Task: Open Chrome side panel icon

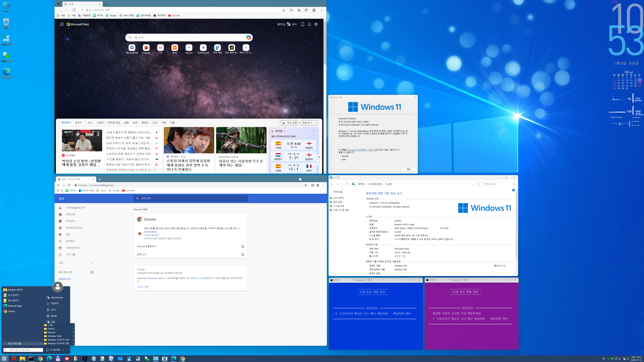Action: pyautogui.click(x=312, y=185)
